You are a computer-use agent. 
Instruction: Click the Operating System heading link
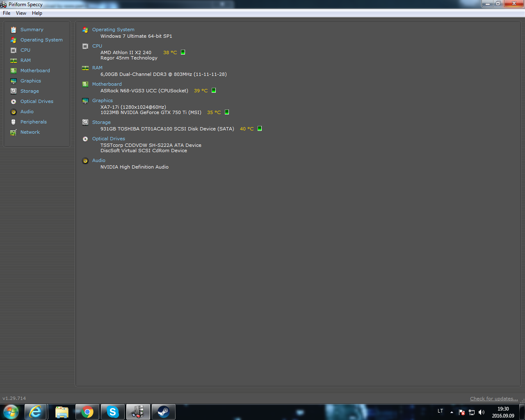(x=113, y=30)
